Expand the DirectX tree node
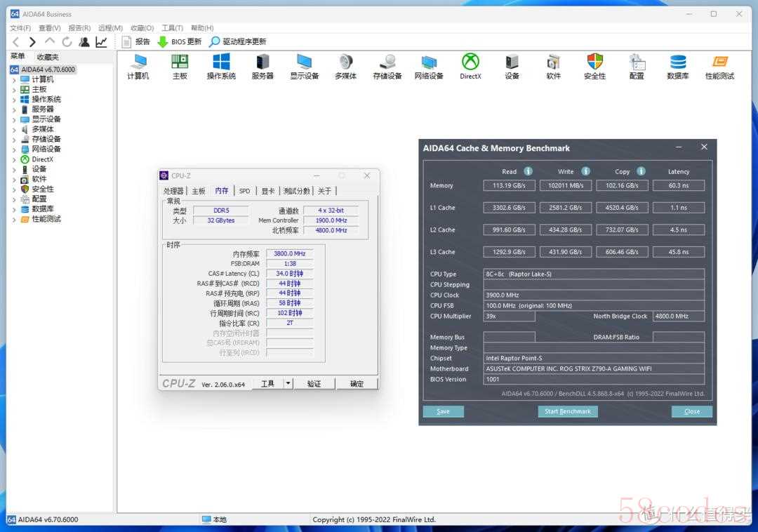Viewport: 758px width, 532px height. click(x=14, y=159)
